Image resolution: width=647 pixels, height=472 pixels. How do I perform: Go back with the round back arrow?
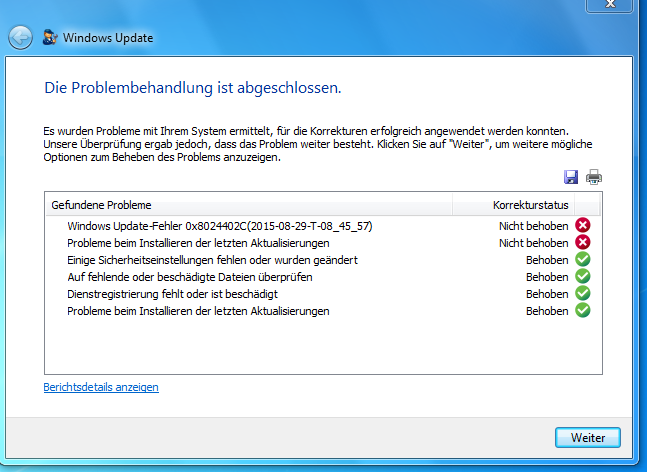20,38
